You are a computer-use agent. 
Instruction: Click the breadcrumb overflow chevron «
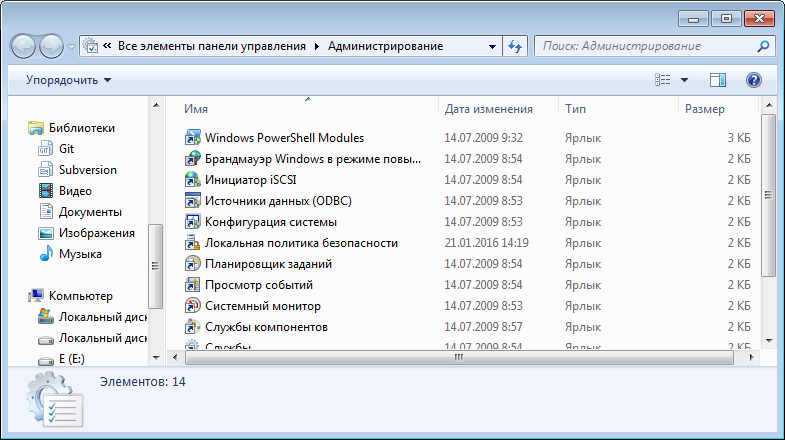point(107,46)
